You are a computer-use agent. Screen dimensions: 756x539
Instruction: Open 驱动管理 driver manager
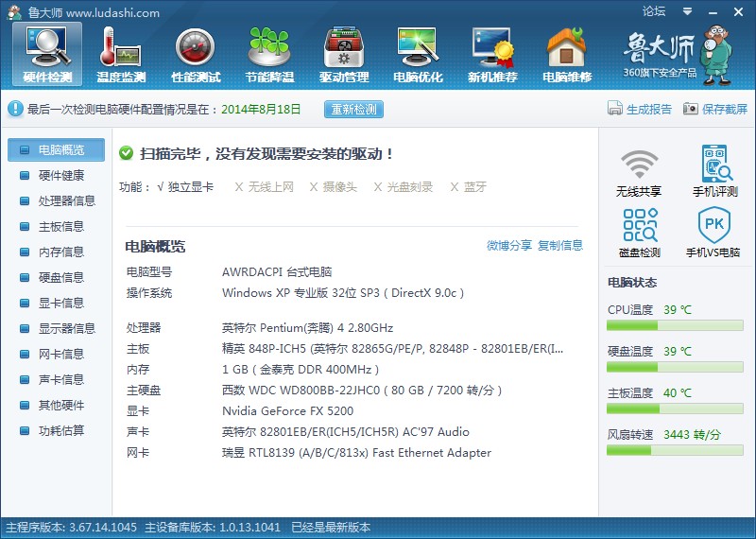pyautogui.click(x=344, y=55)
